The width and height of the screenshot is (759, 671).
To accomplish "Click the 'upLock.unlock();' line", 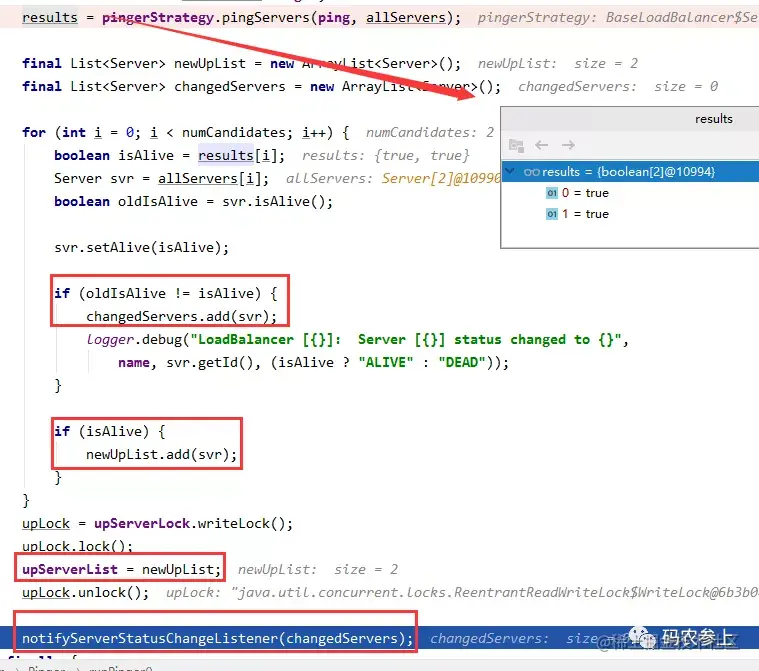I will [86, 593].
